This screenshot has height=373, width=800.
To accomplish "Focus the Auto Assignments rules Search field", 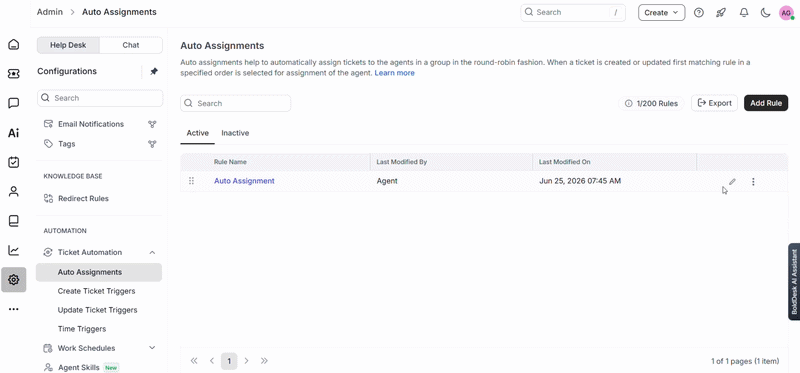I will coord(235,103).
